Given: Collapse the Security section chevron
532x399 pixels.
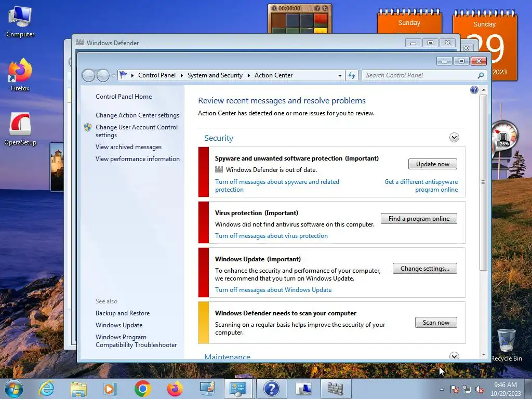Looking at the screenshot, I should tap(454, 137).
